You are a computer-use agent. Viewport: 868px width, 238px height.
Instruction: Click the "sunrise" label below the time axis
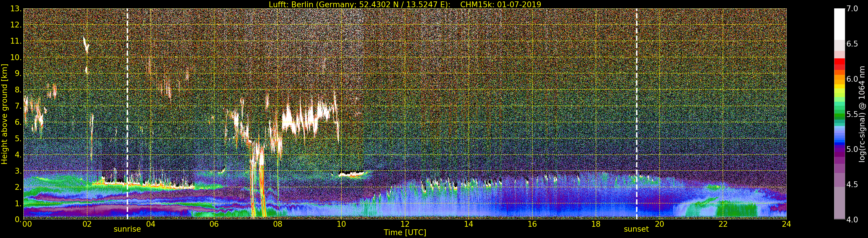point(127,229)
